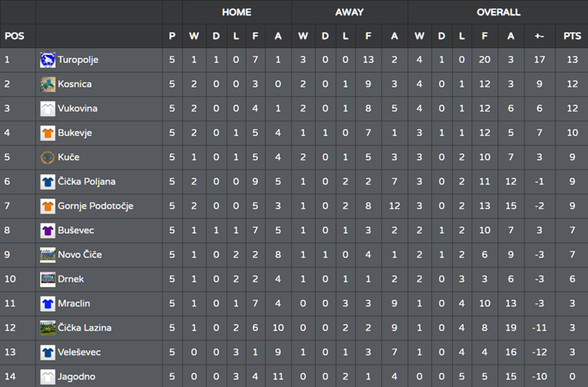588x387 pixels.
Task: Open the Gornje Podotočje team link
Action: pos(96,206)
